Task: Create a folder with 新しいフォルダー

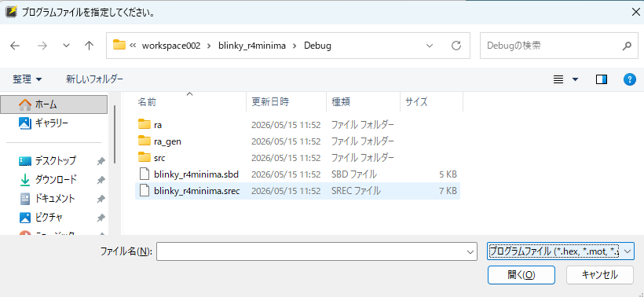Action: point(94,79)
